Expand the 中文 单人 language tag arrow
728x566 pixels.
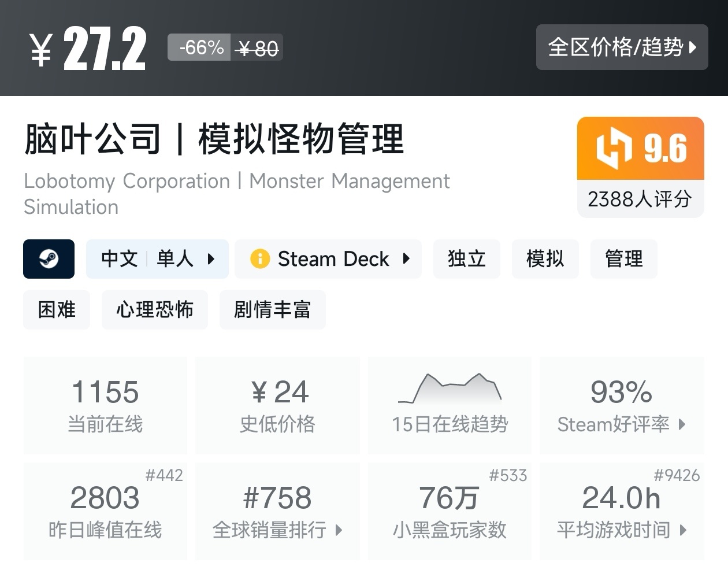211,259
